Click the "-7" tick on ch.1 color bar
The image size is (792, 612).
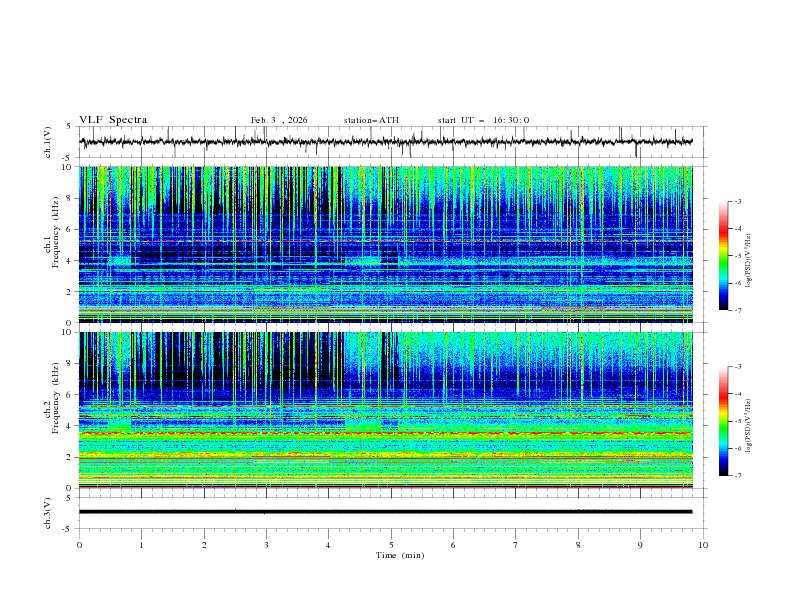point(737,310)
